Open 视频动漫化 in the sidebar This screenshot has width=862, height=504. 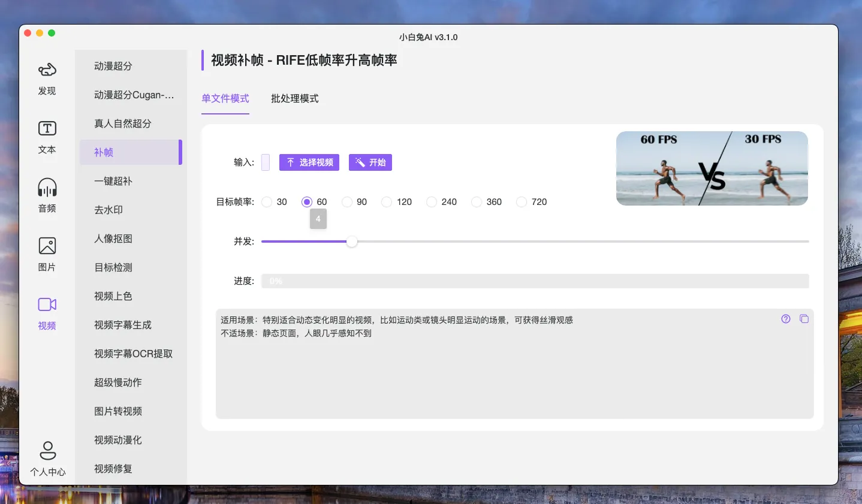[x=131, y=440]
